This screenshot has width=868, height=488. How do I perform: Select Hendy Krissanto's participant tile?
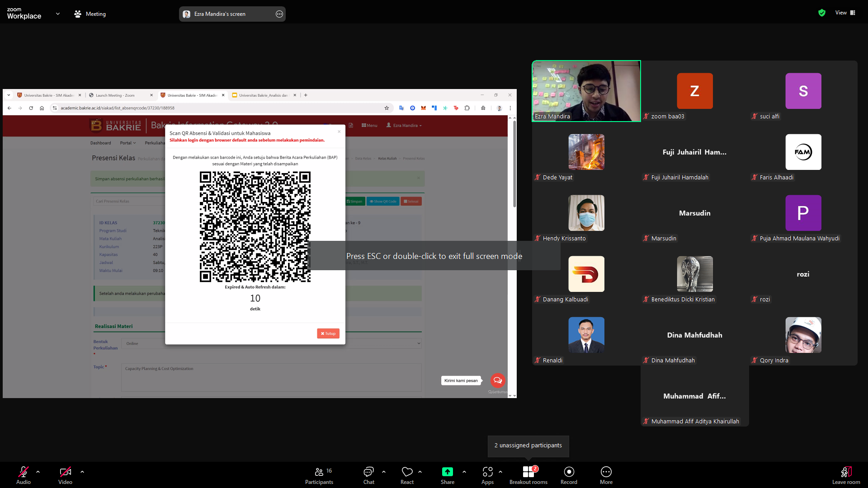[x=586, y=213]
